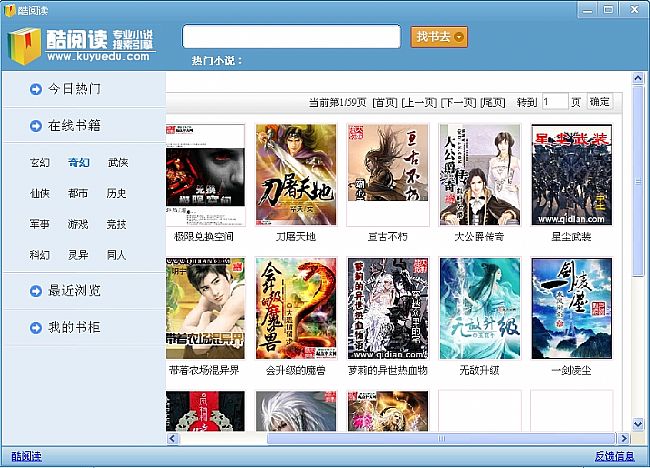This screenshot has height=468, width=650.
Task: Select the 玄幻 category
Action: [x=40, y=162]
